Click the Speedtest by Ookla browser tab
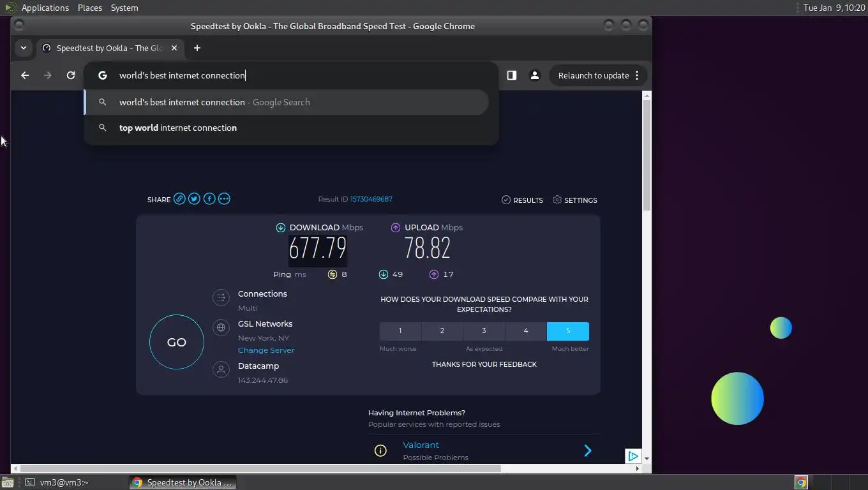The image size is (868, 490). point(111,48)
